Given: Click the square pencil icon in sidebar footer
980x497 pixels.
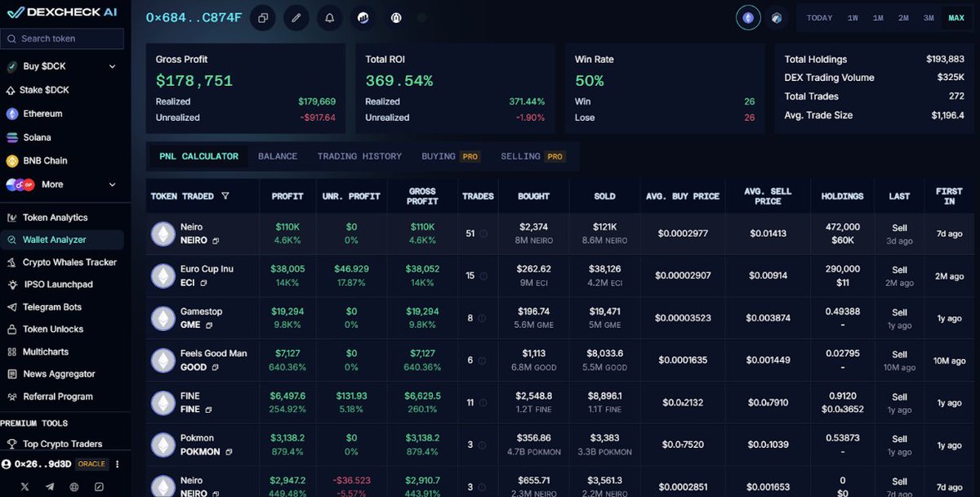Looking at the screenshot, I should (99, 486).
